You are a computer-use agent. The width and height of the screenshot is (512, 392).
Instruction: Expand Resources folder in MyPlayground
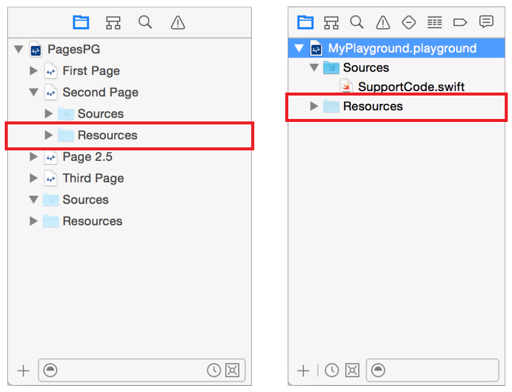314,106
